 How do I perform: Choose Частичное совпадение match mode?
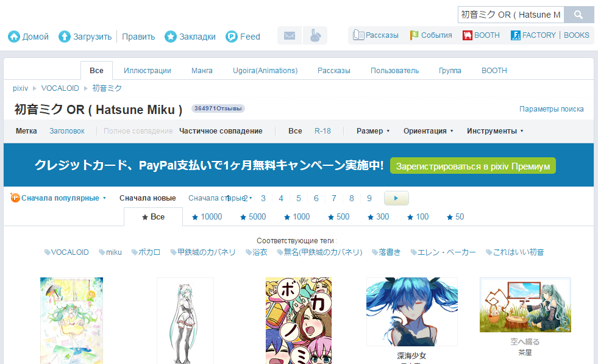pyautogui.click(x=221, y=131)
